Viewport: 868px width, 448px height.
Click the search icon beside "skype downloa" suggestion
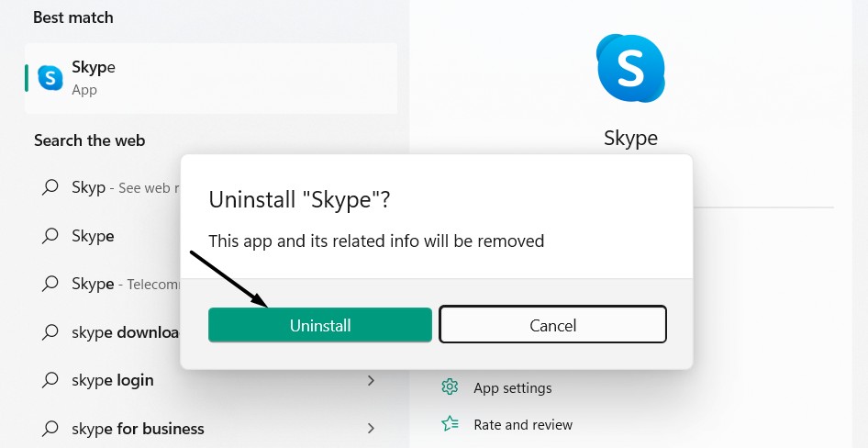[x=50, y=332]
